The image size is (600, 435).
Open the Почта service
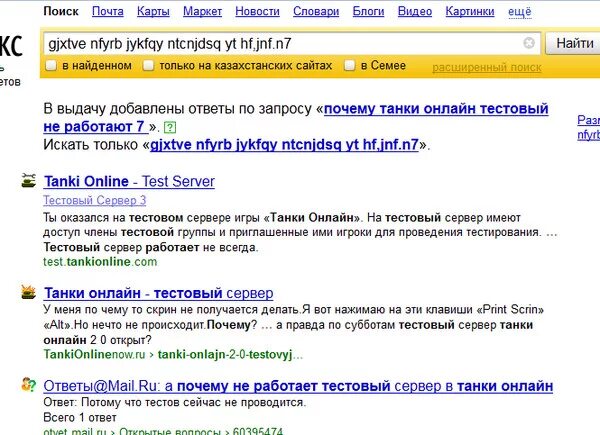(x=108, y=11)
